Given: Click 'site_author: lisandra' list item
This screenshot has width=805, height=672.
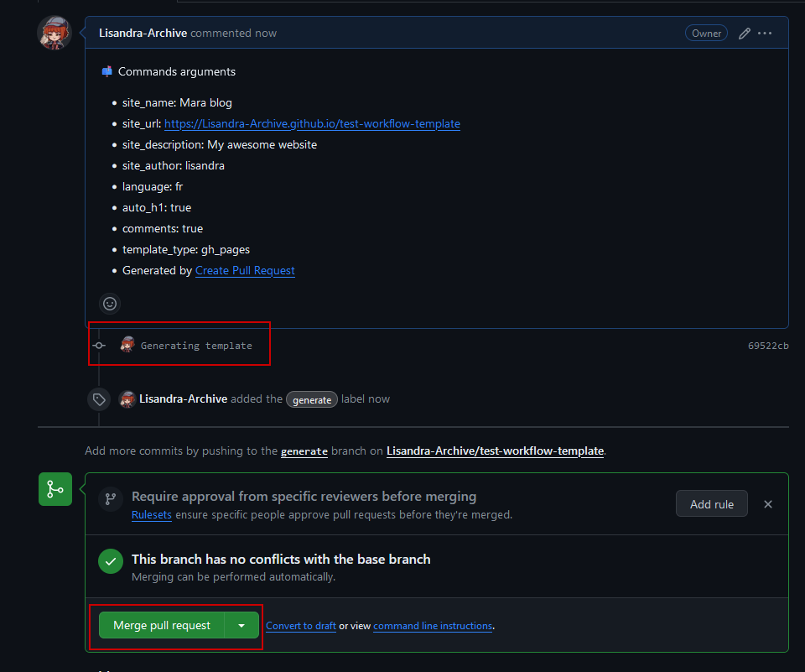Looking at the screenshot, I should point(173,166).
